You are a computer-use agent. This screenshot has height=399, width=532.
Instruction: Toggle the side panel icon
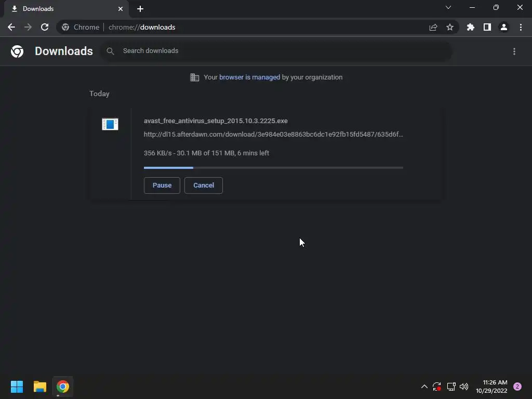[x=487, y=27]
